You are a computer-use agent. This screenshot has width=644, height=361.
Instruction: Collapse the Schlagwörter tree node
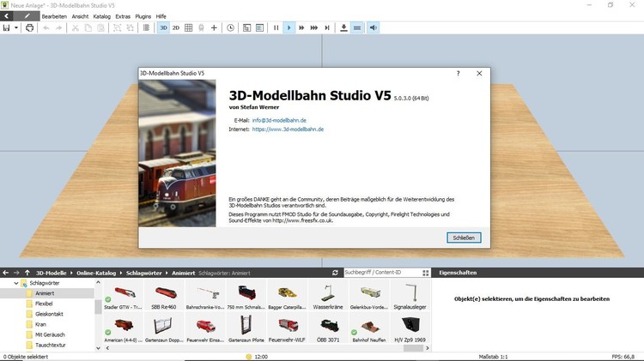pyautogui.click(x=14, y=283)
